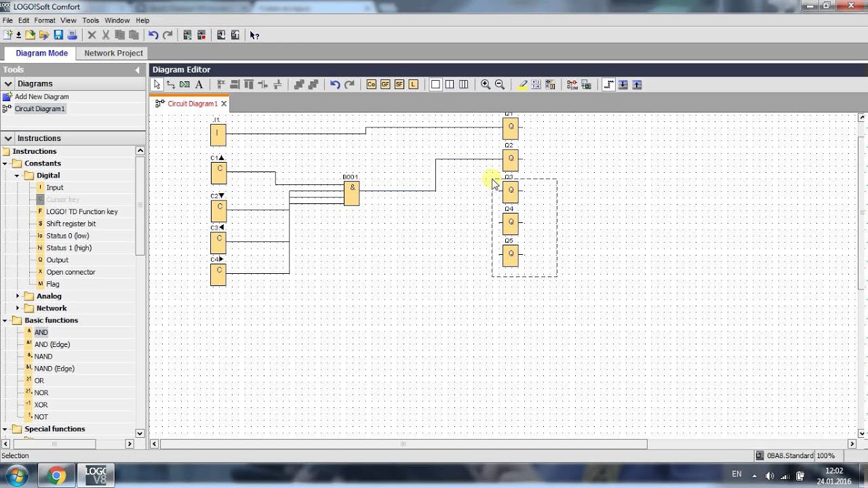This screenshot has height=488, width=868.
Task: Click Redo in the Diagram Editor toolbar
Action: coord(349,85)
